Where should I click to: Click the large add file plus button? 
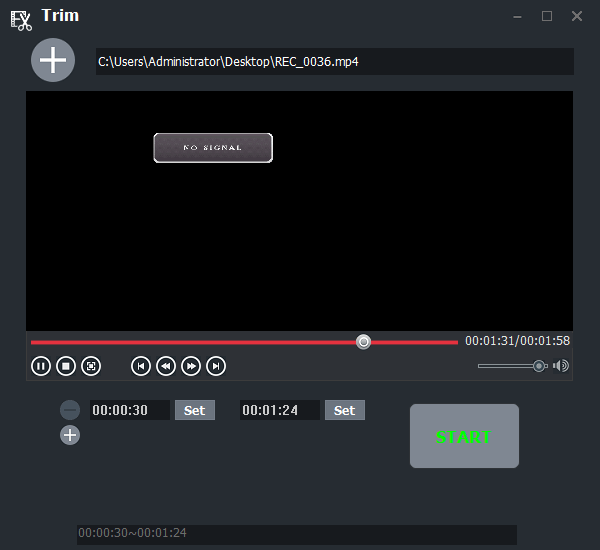click(53, 60)
